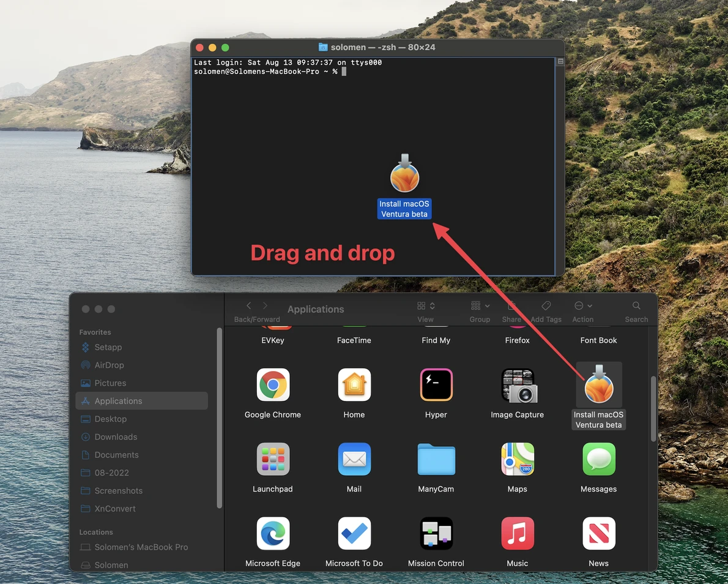
Task: Go back using Finder's back arrow
Action: coord(249,305)
